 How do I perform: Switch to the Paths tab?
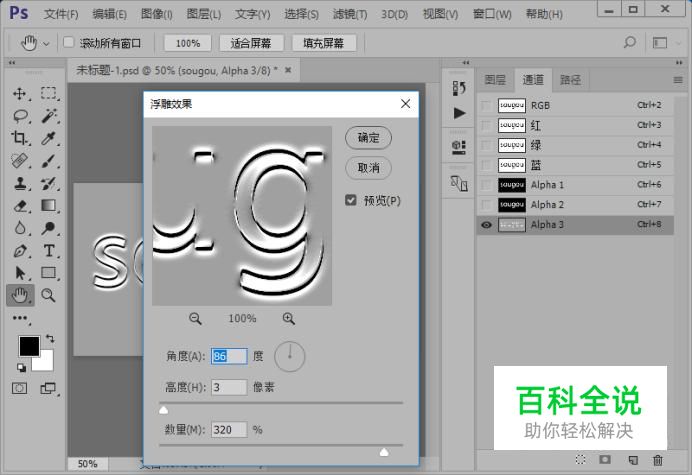[571, 80]
